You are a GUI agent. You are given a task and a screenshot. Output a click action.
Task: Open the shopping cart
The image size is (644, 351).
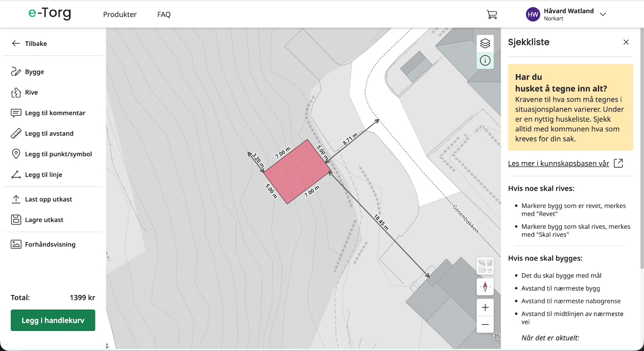pyautogui.click(x=491, y=14)
